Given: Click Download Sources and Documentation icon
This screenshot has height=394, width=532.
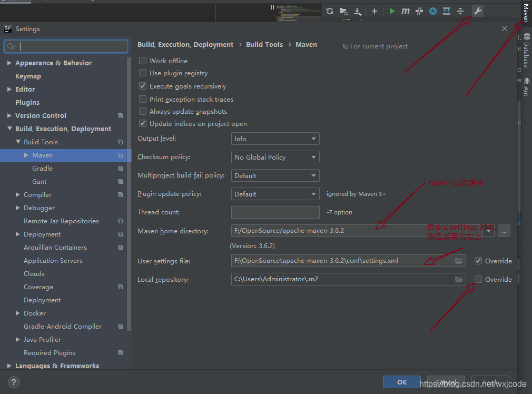Looking at the screenshot, I should click(358, 11).
